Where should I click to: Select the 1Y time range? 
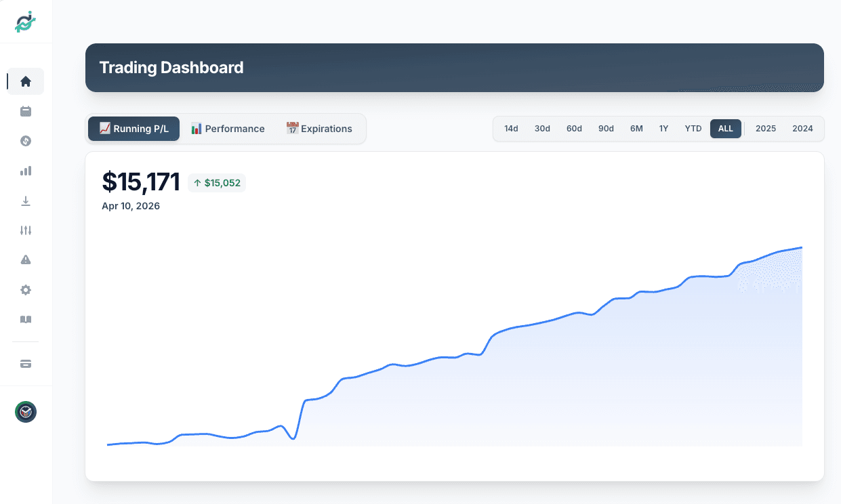point(663,128)
